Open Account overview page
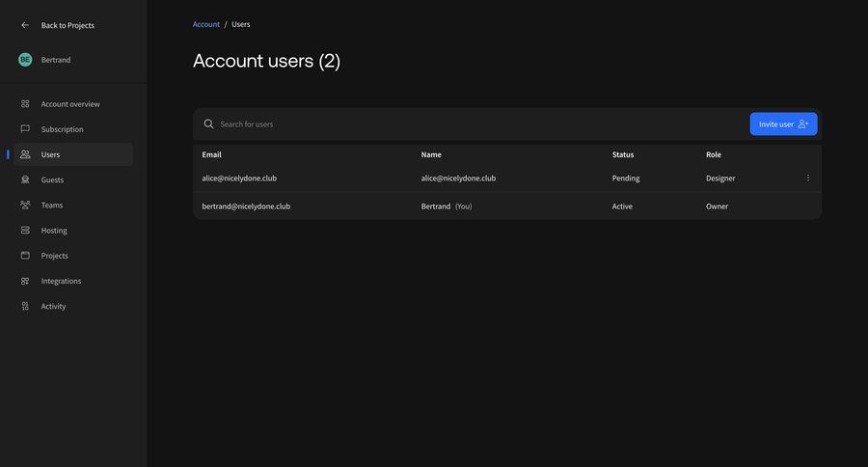This screenshot has width=868, height=467. 70,104
